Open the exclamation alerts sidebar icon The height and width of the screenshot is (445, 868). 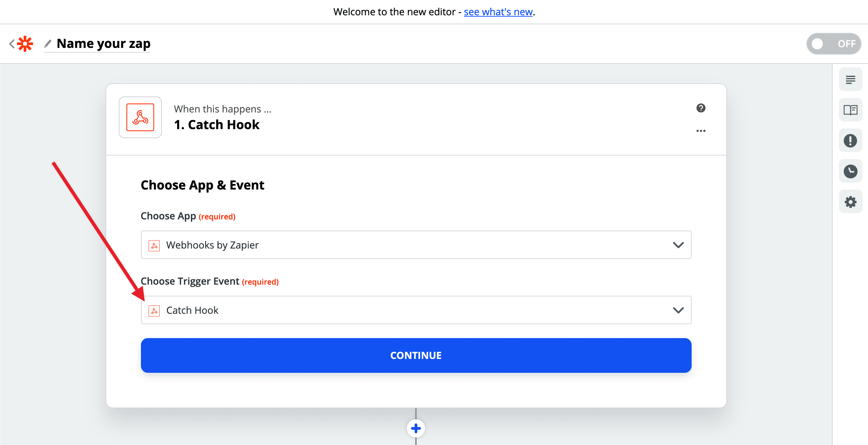(x=850, y=141)
